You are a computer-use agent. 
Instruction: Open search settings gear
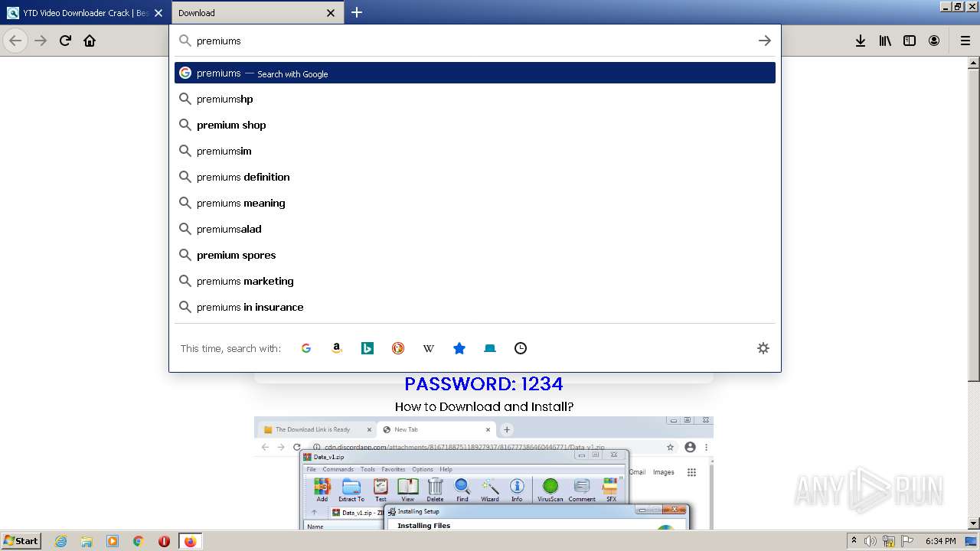click(763, 348)
